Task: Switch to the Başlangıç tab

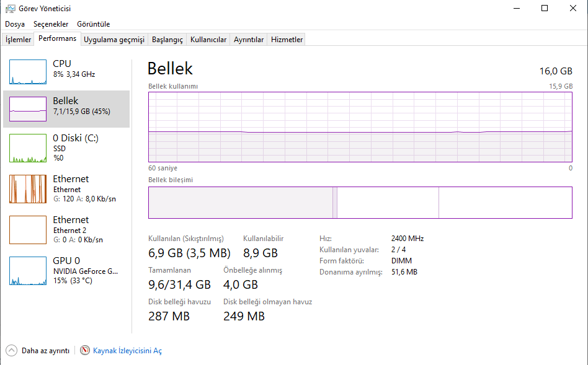Action: tap(167, 40)
